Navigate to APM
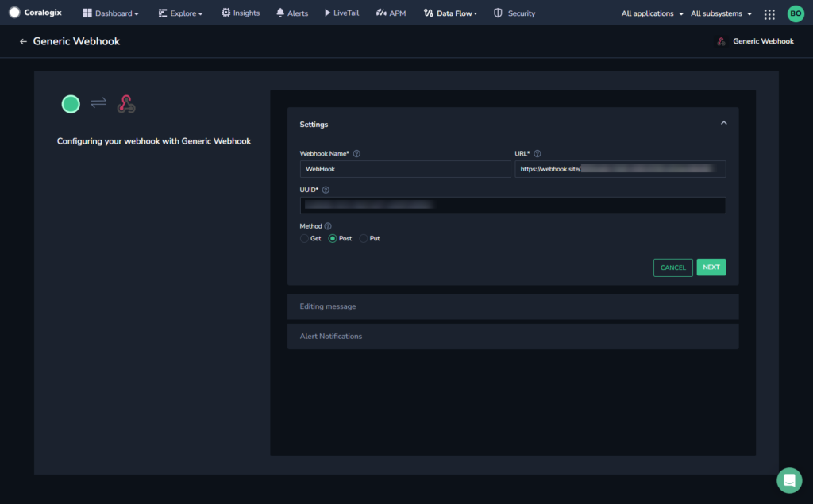The image size is (813, 504). click(391, 13)
